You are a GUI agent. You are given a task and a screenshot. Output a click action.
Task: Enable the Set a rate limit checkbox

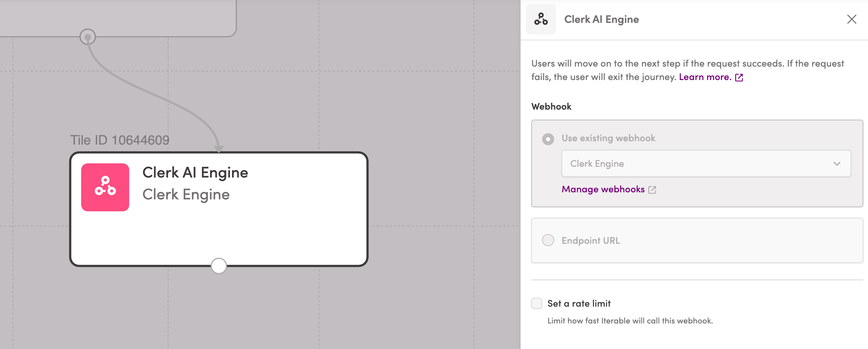click(x=536, y=303)
